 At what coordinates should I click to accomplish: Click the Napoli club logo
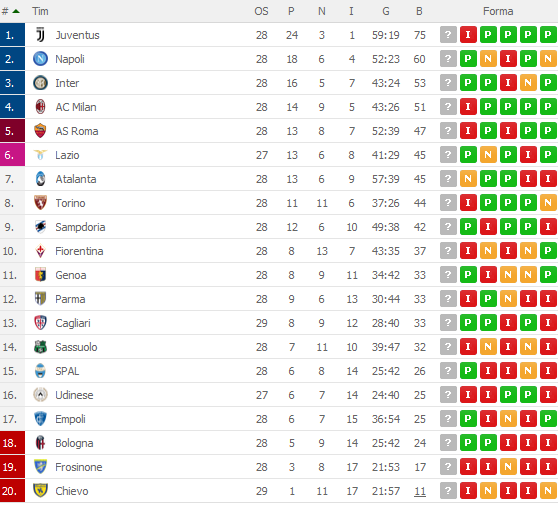click(40, 59)
